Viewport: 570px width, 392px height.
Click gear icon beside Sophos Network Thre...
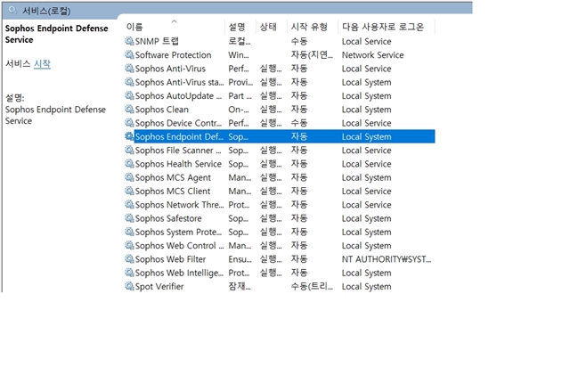click(x=129, y=204)
